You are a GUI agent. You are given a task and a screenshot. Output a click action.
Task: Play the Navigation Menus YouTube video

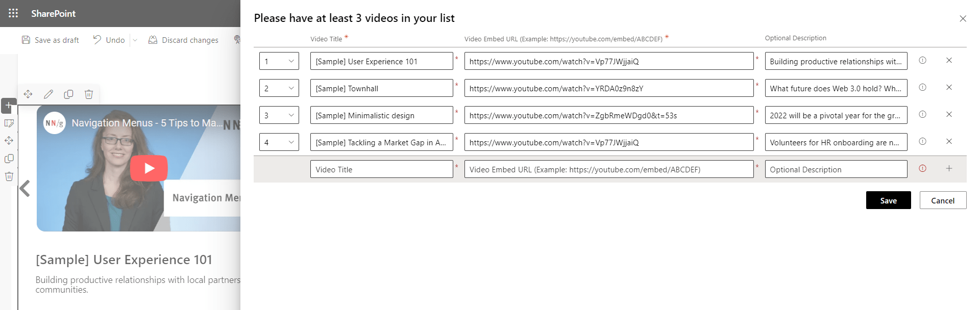149,168
